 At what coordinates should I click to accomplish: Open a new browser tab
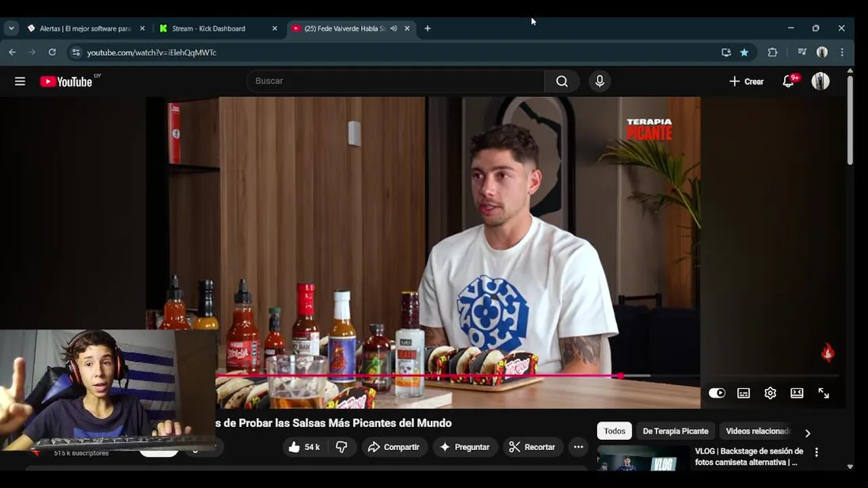click(428, 28)
